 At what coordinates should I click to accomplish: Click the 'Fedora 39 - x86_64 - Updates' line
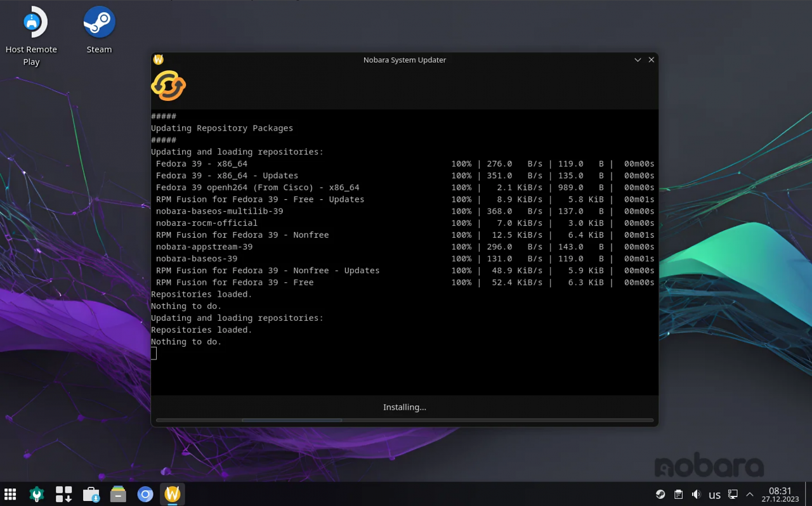pyautogui.click(x=405, y=176)
